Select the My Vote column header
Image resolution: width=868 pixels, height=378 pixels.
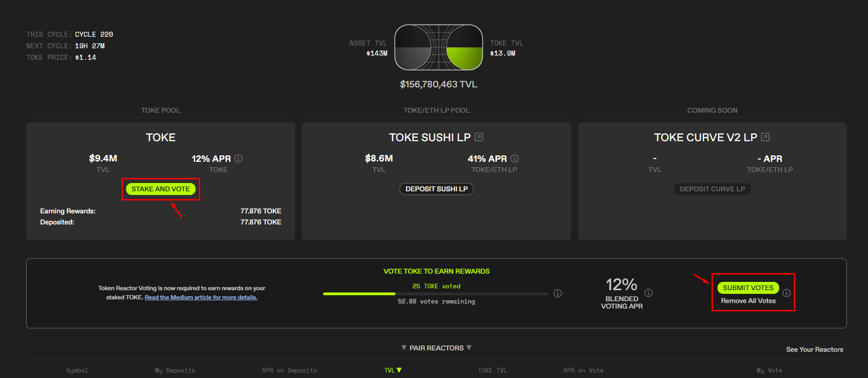pos(769,370)
